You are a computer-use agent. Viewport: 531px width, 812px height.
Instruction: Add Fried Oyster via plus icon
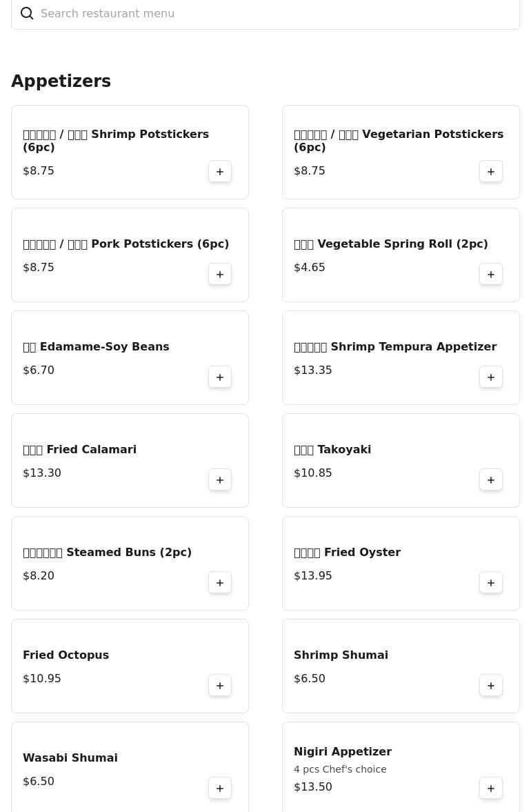click(491, 582)
